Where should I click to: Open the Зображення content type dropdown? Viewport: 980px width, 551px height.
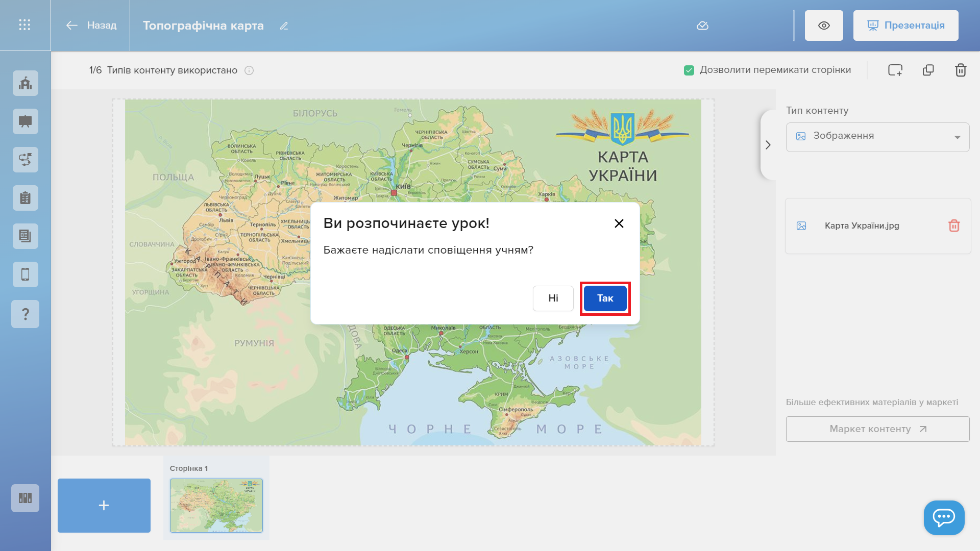pyautogui.click(x=877, y=137)
